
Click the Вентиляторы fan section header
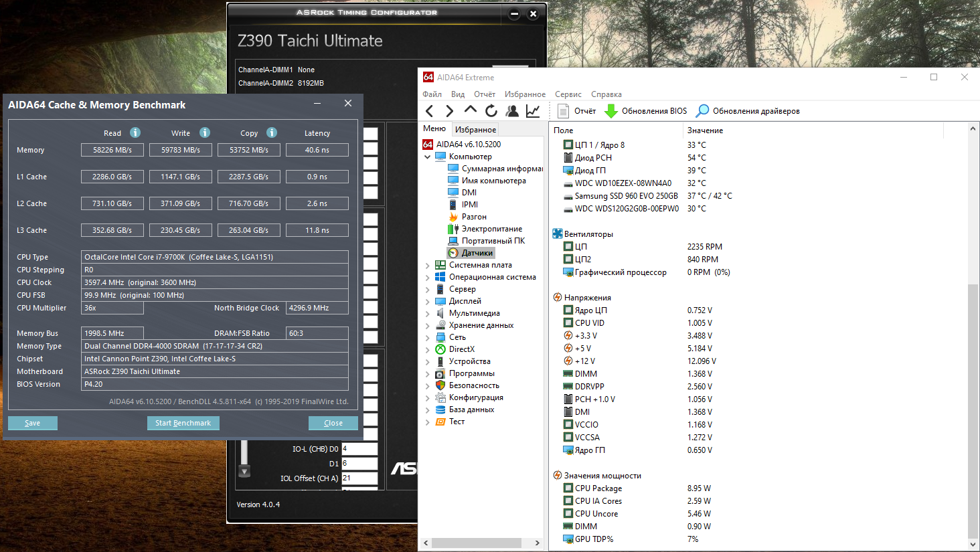(x=583, y=234)
